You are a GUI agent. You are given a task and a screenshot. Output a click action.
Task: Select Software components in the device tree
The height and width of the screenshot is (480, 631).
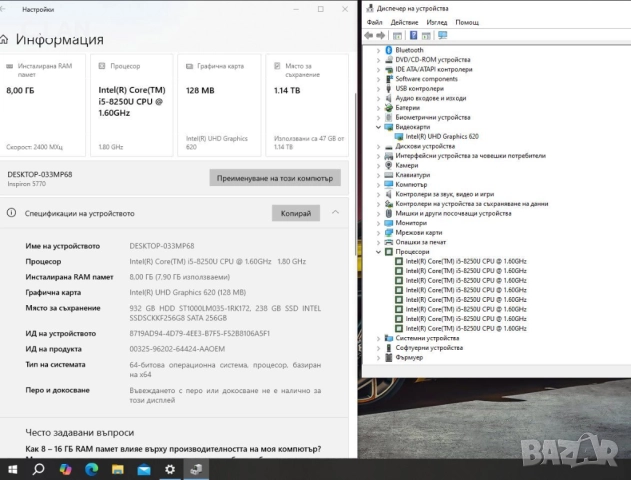pyautogui.click(x=426, y=79)
